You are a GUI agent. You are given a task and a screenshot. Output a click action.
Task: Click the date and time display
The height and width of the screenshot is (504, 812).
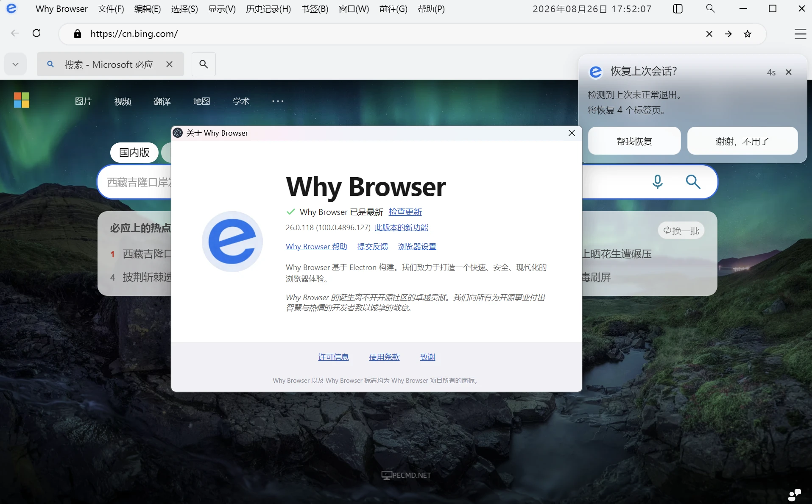click(x=592, y=9)
